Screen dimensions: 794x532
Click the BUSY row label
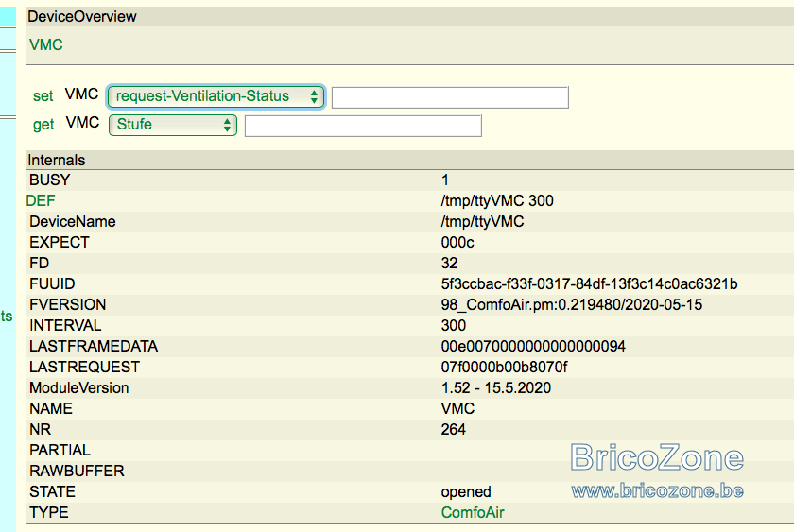point(49,180)
